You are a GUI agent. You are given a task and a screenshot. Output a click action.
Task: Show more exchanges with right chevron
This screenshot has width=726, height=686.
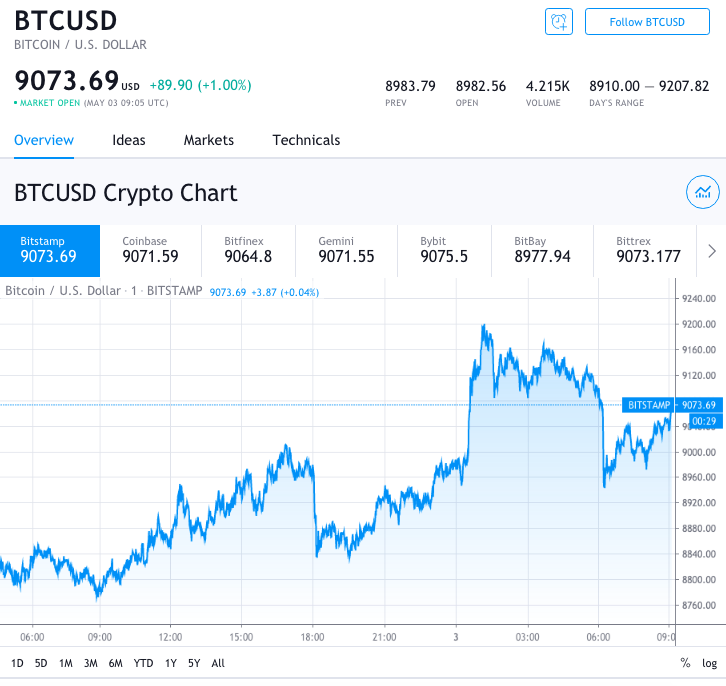712,251
